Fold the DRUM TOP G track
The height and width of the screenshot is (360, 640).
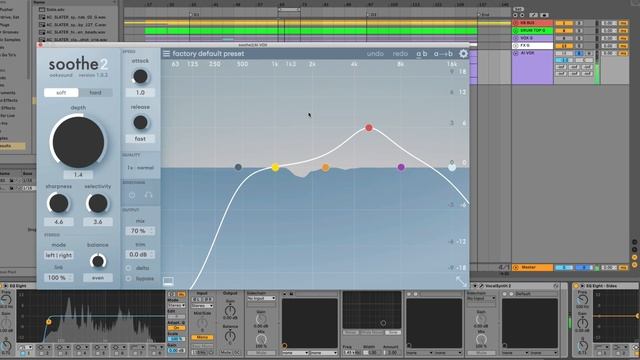pos(516,31)
